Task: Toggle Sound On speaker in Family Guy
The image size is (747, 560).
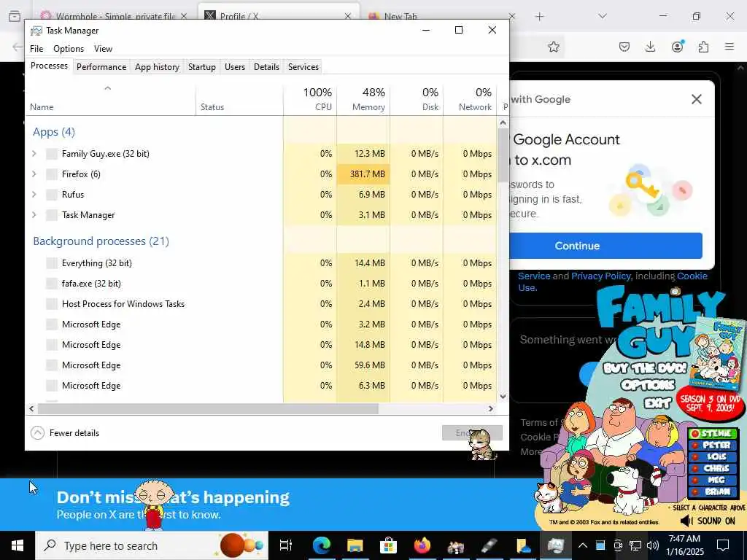Action: pyautogui.click(x=687, y=521)
